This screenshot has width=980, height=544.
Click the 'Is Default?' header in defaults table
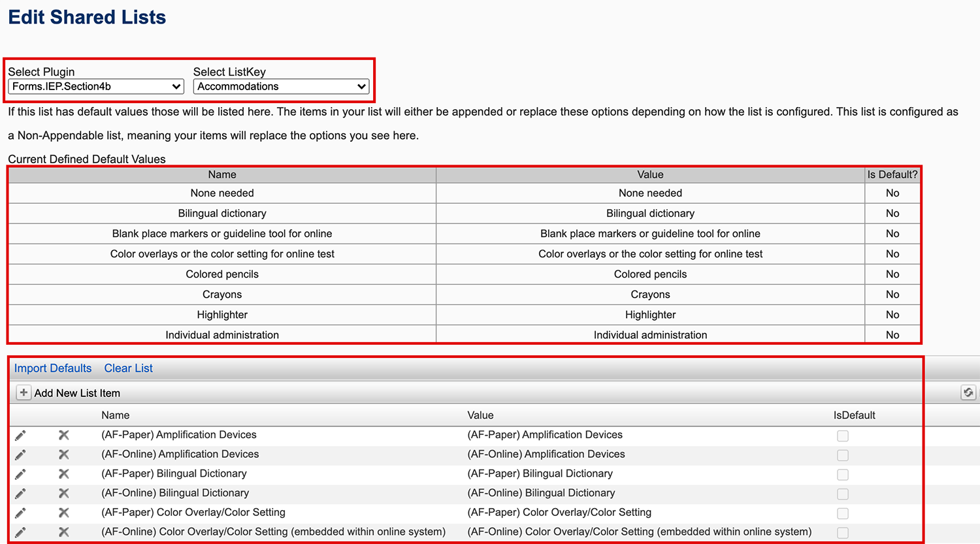[x=892, y=174]
